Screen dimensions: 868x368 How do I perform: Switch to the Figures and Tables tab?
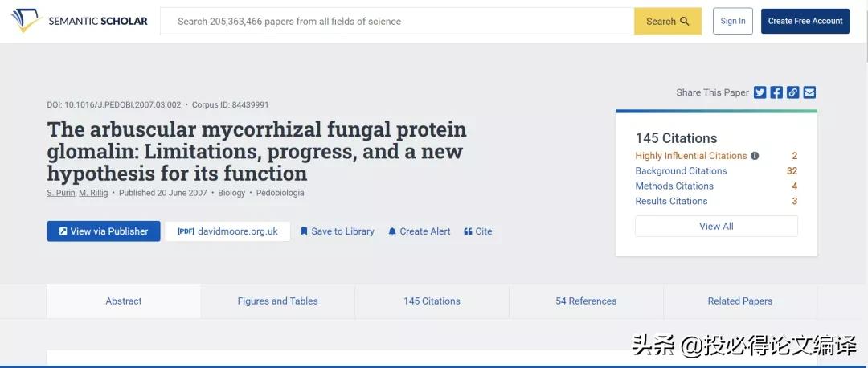point(278,301)
